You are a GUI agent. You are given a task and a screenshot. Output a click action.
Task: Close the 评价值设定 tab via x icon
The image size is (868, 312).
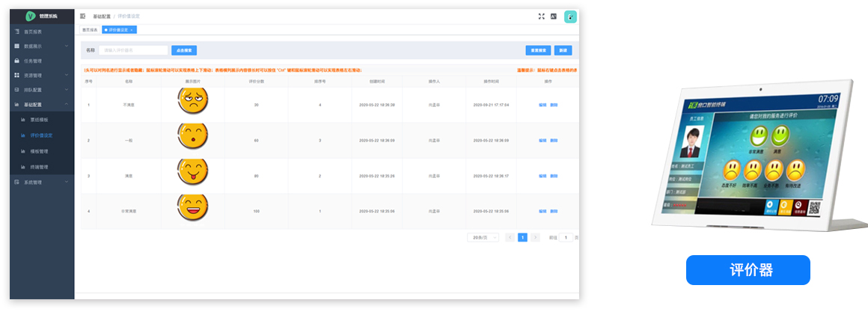(132, 30)
